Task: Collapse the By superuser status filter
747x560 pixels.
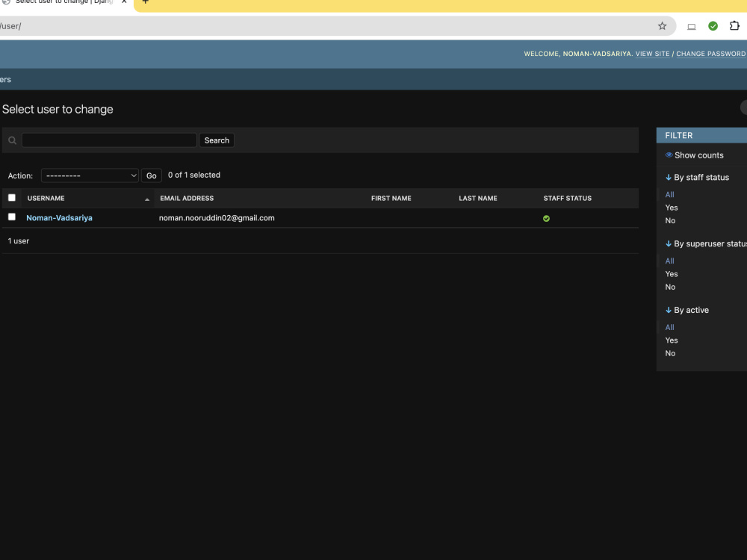Action: [706, 244]
